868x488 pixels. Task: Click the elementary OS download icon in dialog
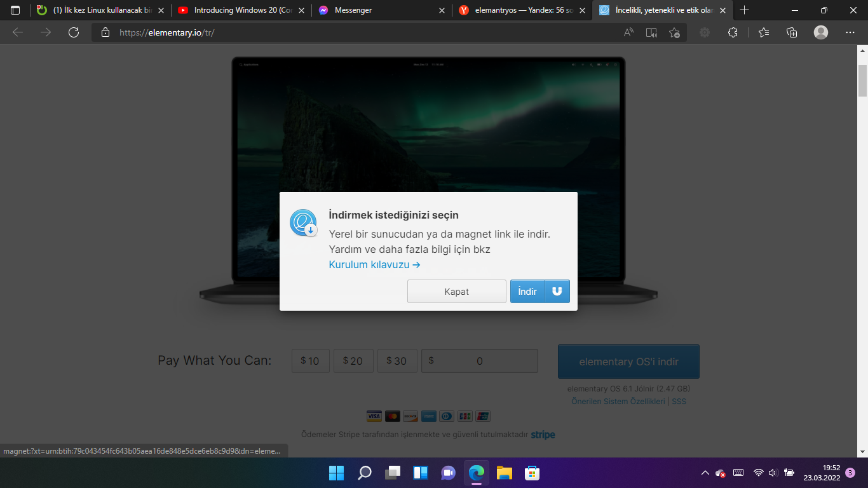(303, 223)
